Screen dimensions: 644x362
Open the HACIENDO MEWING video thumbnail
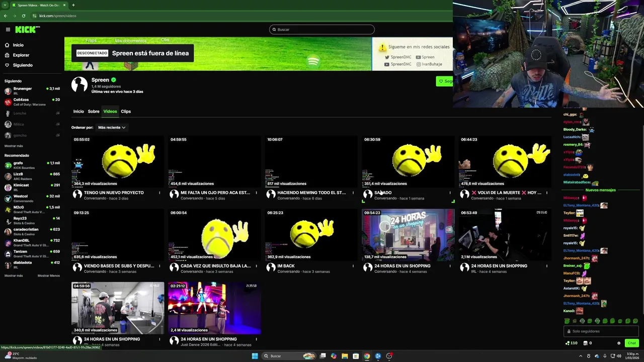click(x=311, y=161)
